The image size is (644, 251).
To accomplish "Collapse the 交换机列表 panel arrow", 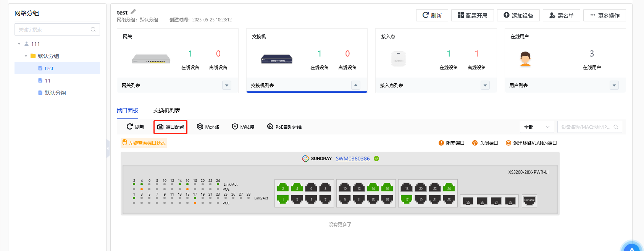I will click(x=356, y=85).
